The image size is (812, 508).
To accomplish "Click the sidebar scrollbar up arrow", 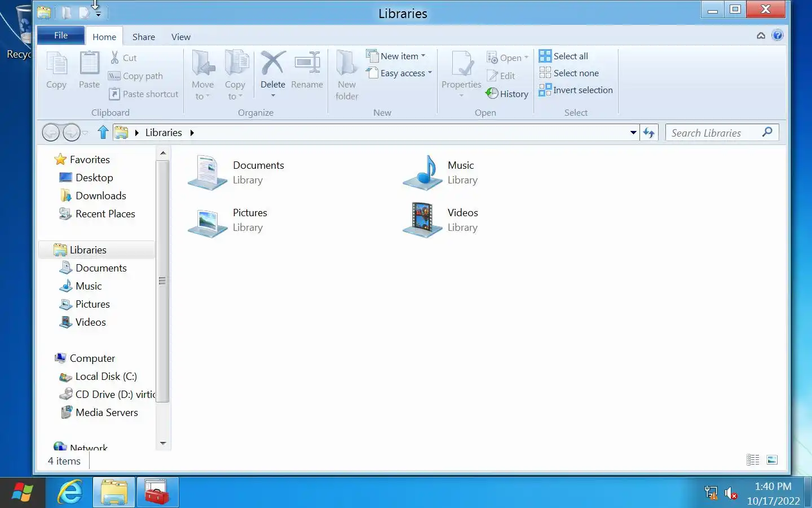I will click(163, 153).
